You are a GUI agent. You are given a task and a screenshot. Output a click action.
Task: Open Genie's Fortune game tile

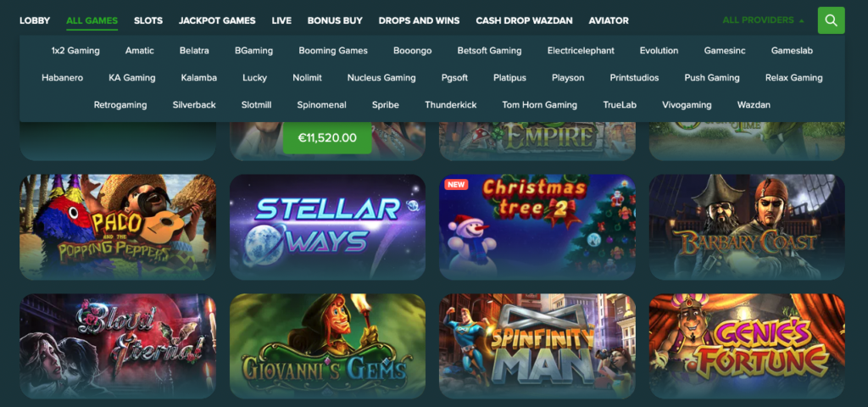coord(747,346)
